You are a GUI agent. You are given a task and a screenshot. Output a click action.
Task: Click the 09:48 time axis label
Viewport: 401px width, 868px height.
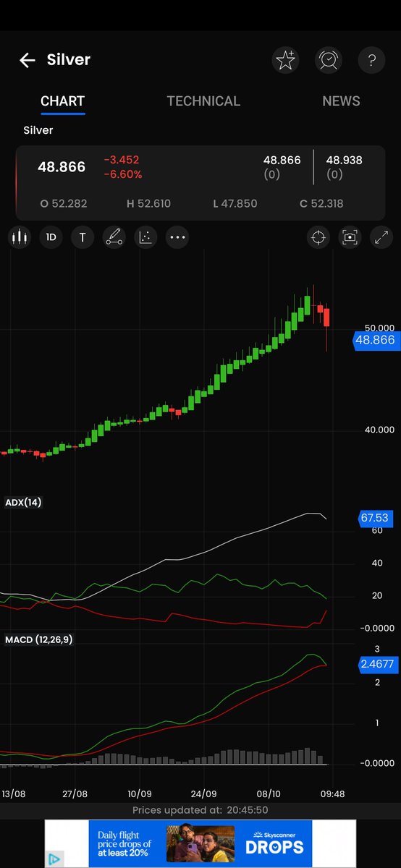(x=333, y=793)
